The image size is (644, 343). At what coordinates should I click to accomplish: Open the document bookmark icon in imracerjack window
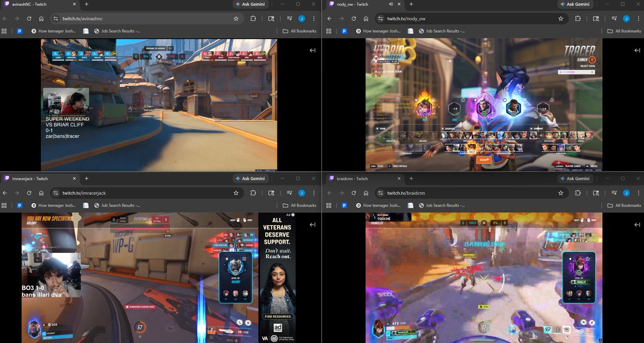(x=85, y=205)
